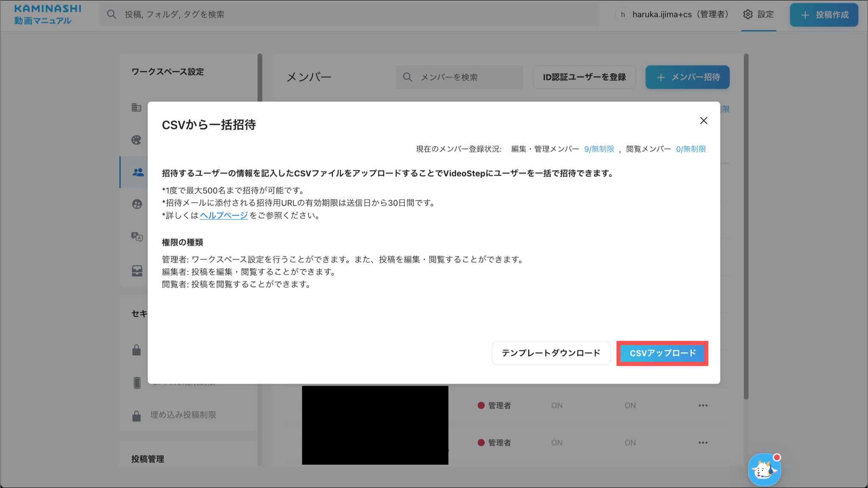
Task: Select the inbox tray icon in sidebar
Action: (136, 270)
